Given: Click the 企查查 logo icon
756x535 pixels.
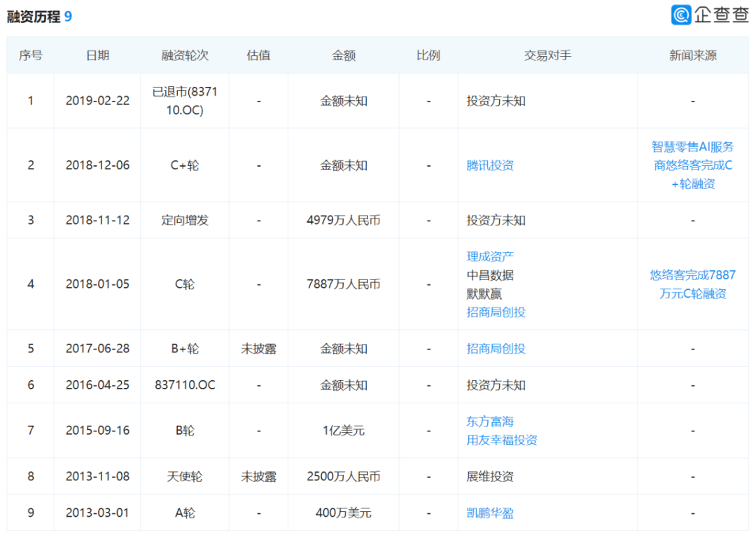Looking at the screenshot, I should [x=681, y=15].
